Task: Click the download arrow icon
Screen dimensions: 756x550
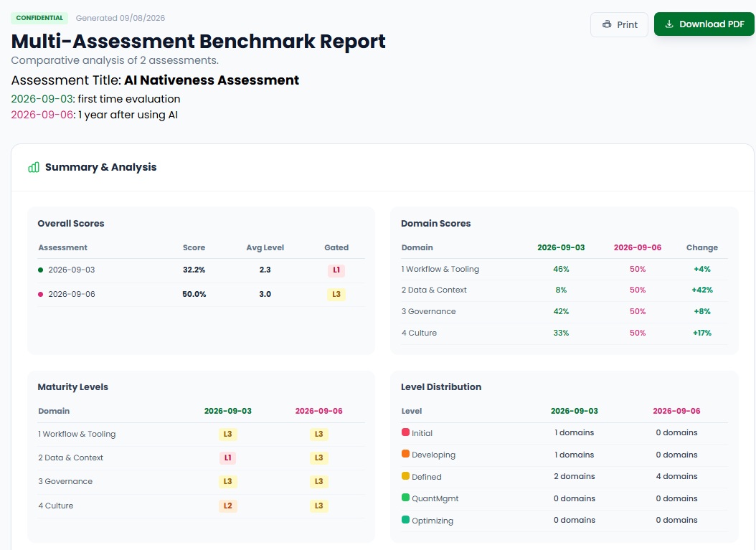Action: [x=668, y=24]
